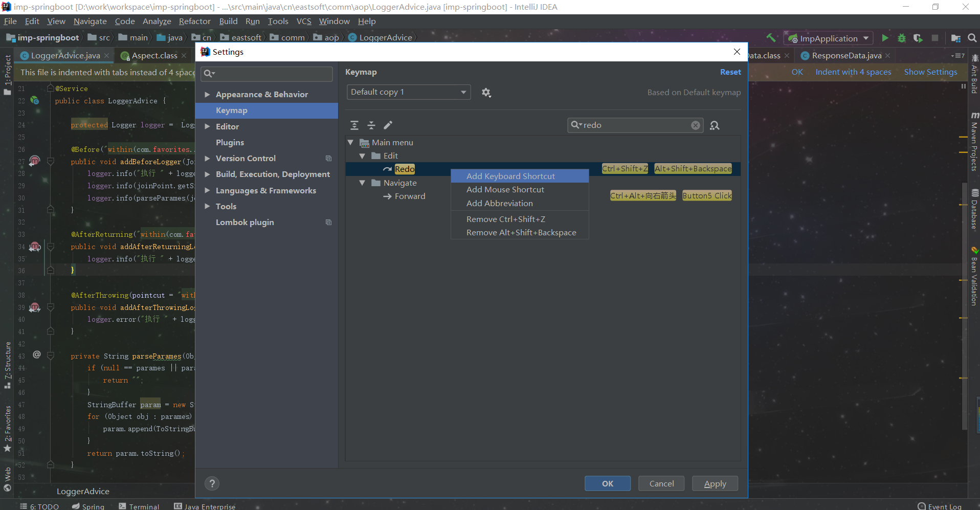This screenshot has height=510, width=980.
Task: Click the Build hammer icon
Action: tap(771, 38)
